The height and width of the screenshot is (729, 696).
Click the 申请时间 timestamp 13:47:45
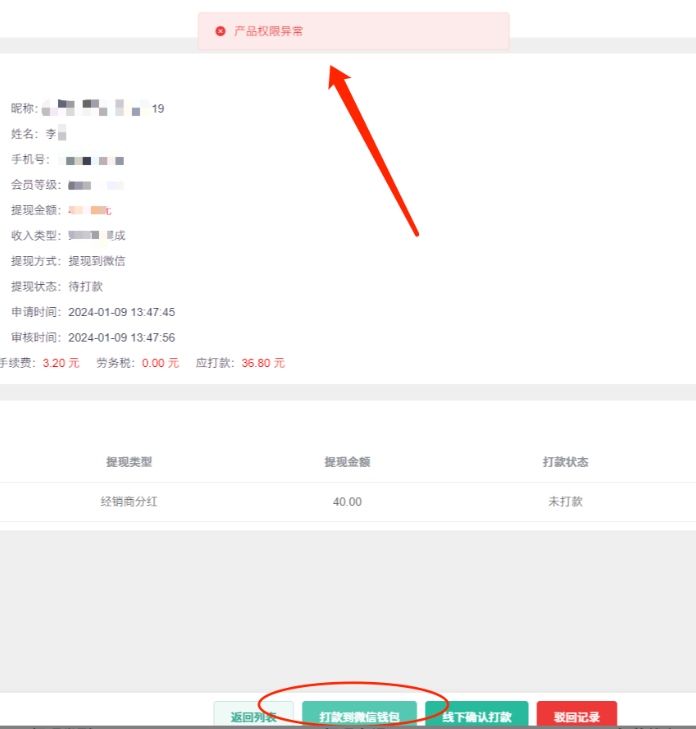pyautogui.click(x=121, y=312)
